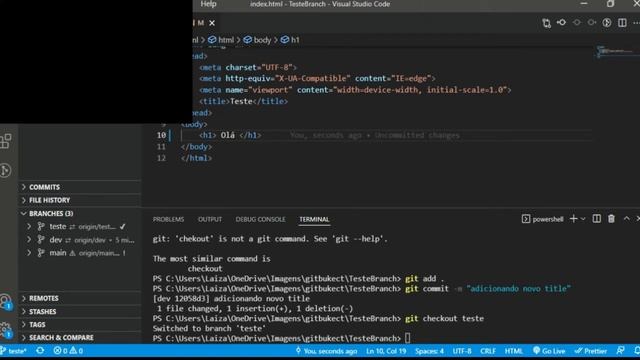Click the CRLF end-of-line selector
Screen dimensions: 640x360
point(488,351)
